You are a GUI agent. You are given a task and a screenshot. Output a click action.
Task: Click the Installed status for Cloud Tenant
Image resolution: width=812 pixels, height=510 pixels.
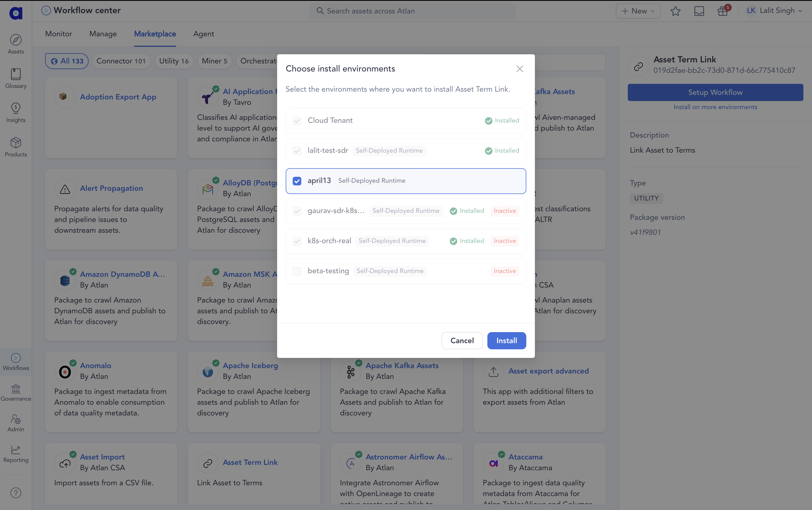502,120
